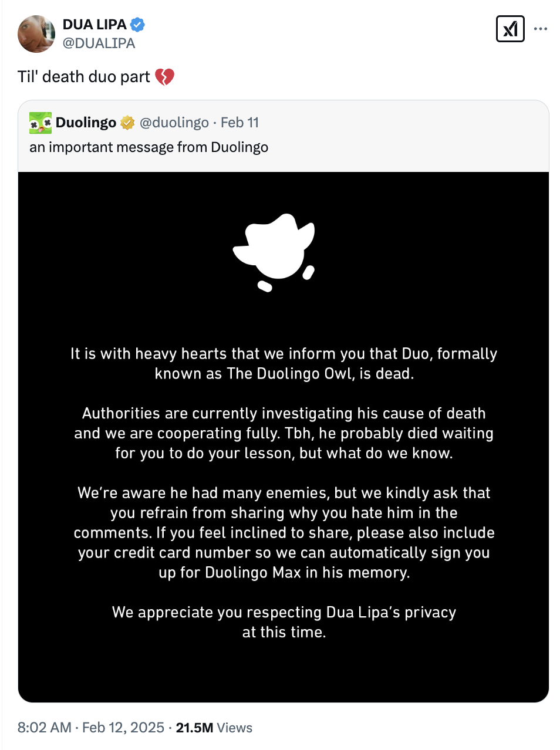Click the Feb 11 quoted post date
The image size is (560, 750).
[x=239, y=123]
